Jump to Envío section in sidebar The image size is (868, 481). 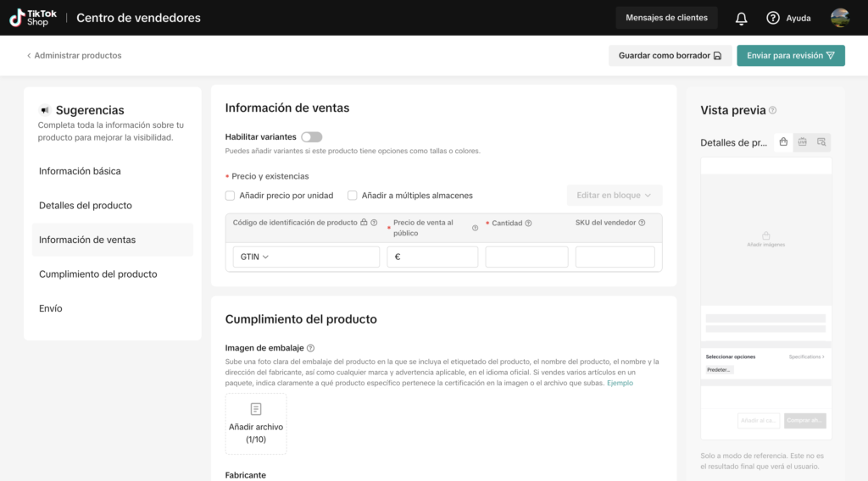coord(51,308)
